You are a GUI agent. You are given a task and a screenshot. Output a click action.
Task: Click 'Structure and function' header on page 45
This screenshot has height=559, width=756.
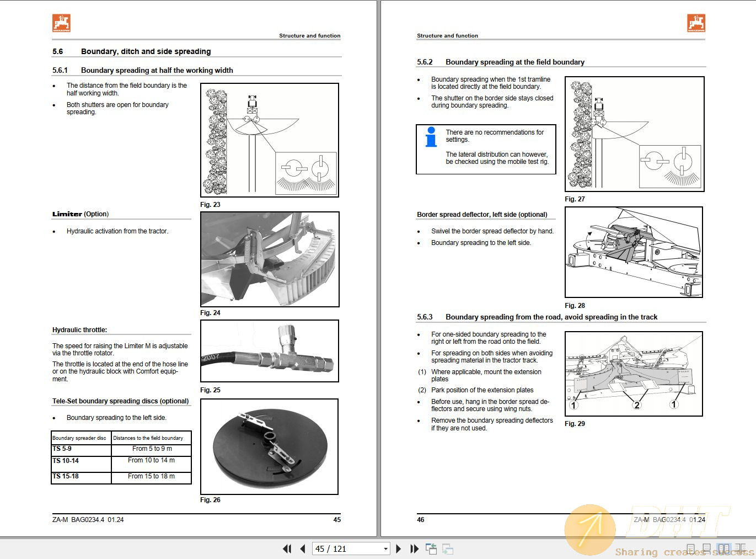point(309,35)
